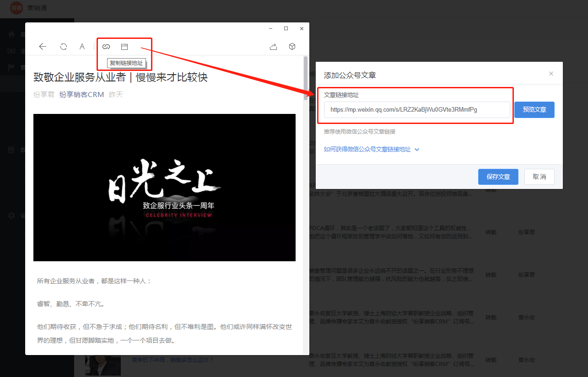Open the 竞争的下半场 article link in background list
Viewport: 588px width, 377px height.
(x=173, y=360)
